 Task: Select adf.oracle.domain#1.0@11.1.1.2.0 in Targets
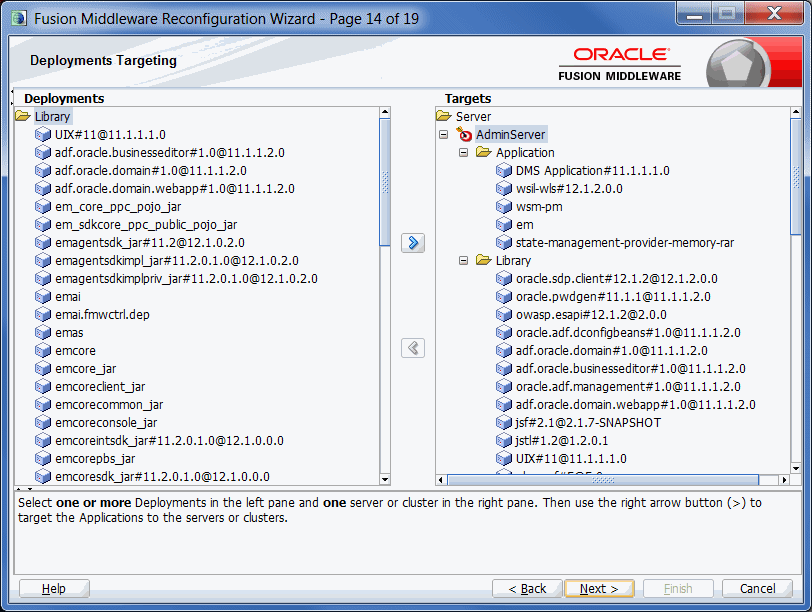pos(612,351)
